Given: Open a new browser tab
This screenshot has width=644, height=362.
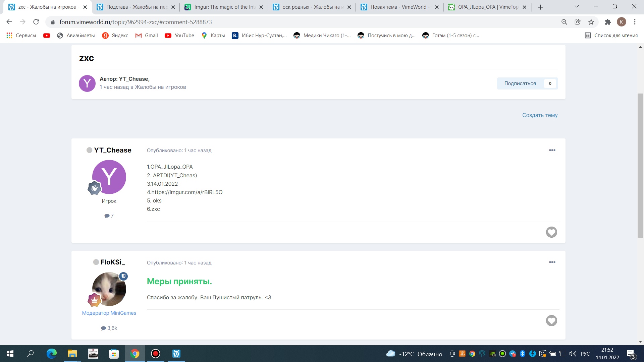Looking at the screenshot, I should [x=540, y=7].
